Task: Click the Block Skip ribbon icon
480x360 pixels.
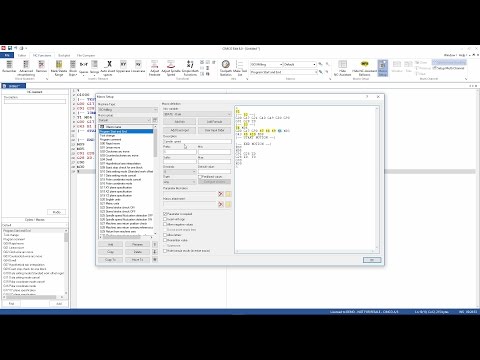Action: click(x=73, y=68)
